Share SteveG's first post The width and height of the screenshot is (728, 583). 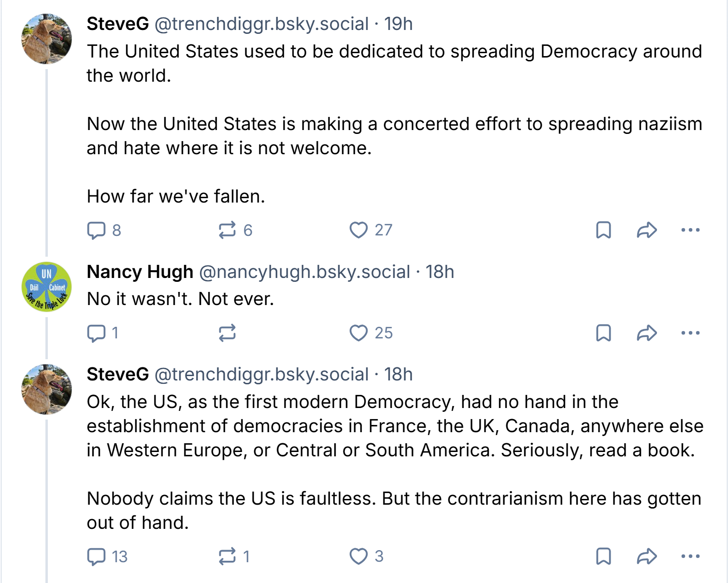tap(647, 230)
